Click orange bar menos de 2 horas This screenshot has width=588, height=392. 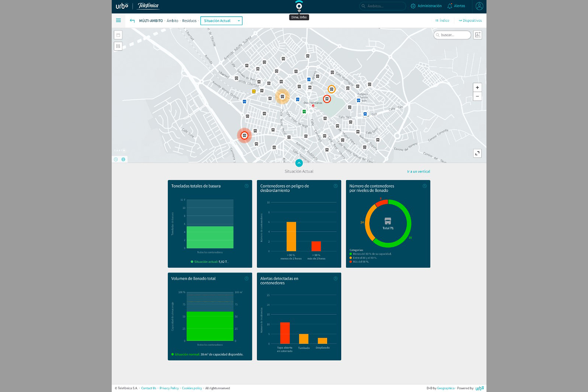coord(291,236)
